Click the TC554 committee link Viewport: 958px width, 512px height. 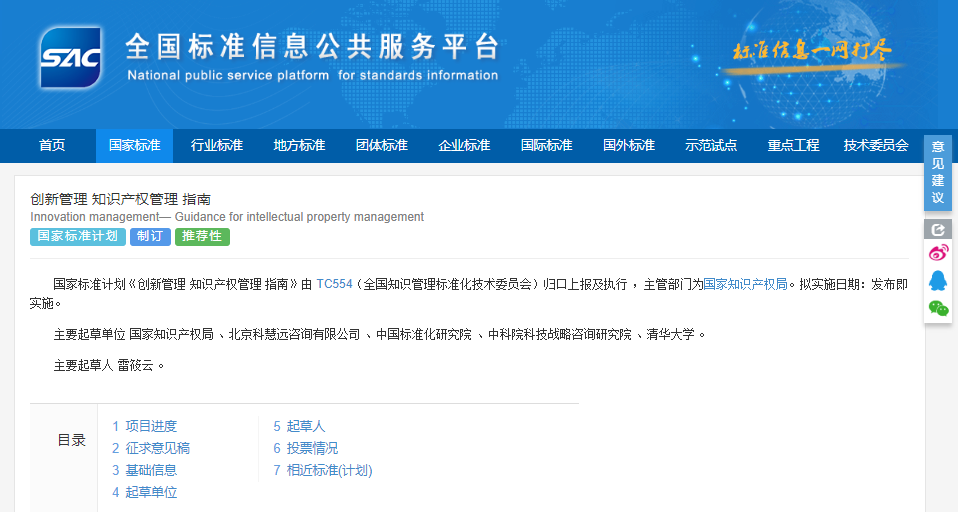tap(334, 284)
